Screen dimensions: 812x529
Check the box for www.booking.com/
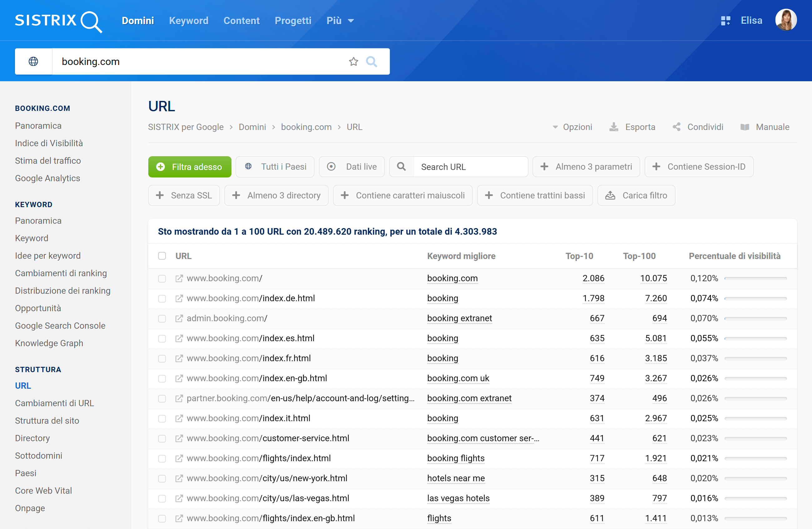[x=162, y=278]
